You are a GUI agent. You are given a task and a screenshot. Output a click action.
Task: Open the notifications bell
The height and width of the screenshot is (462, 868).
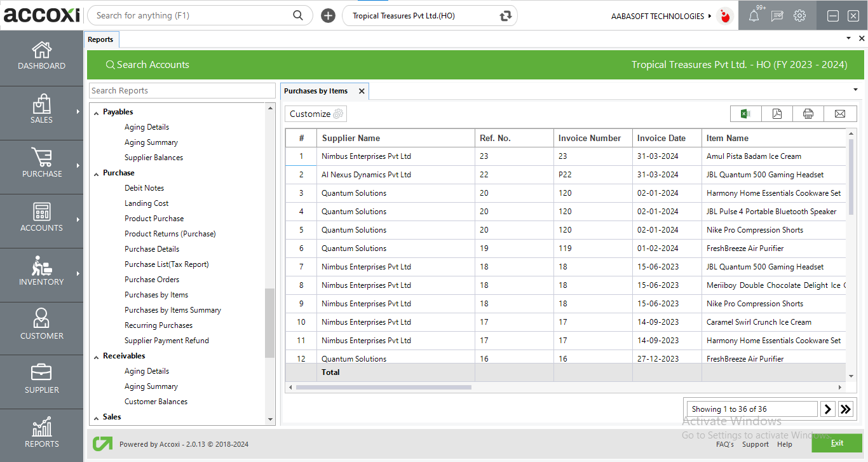[754, 16]
